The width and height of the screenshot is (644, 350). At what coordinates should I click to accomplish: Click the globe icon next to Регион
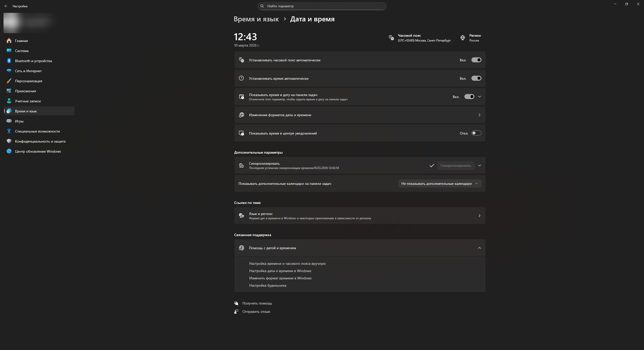coord(463,38)
